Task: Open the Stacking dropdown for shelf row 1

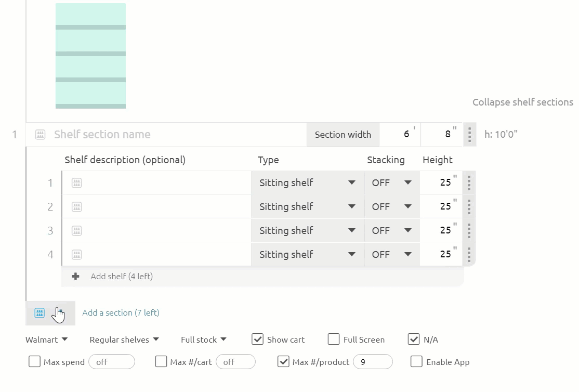Action: click(392, 183)
